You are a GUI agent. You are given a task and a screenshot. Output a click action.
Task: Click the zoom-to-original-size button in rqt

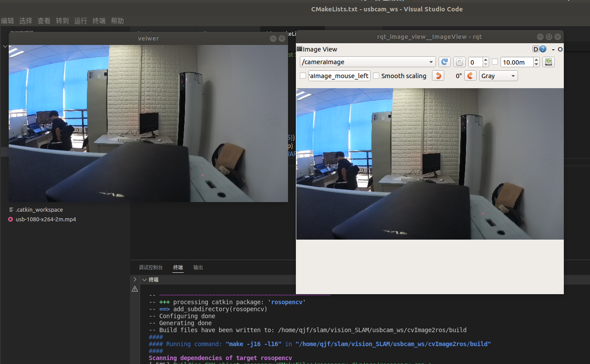[459, 62]
